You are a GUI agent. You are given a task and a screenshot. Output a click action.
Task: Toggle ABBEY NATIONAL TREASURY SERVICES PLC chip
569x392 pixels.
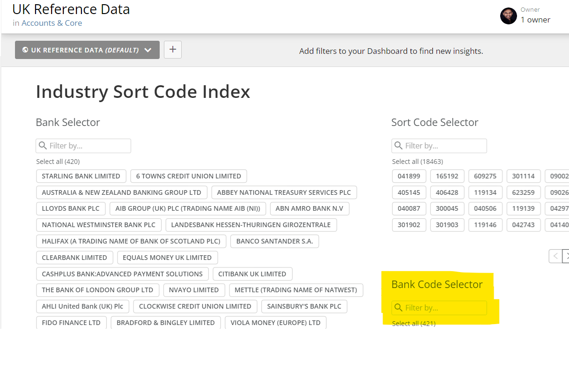tap(284, 192)
